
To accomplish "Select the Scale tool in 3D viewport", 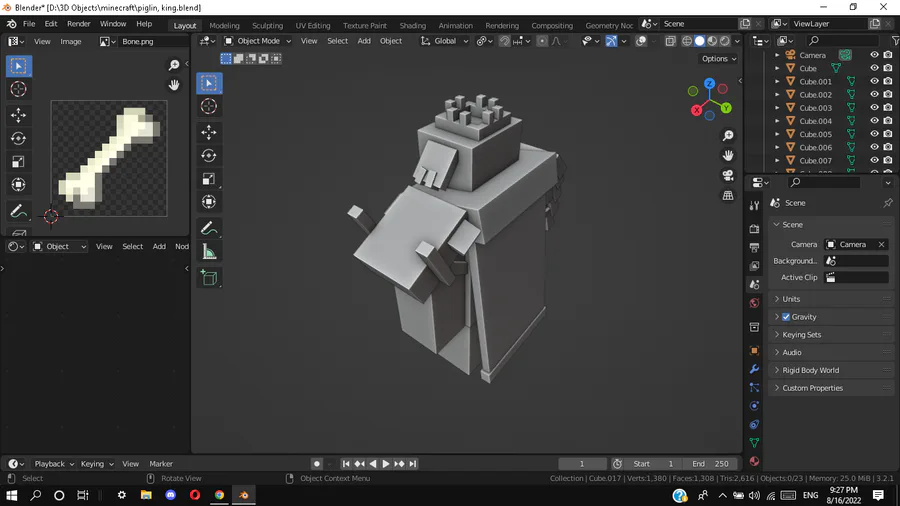I will 209,179.
